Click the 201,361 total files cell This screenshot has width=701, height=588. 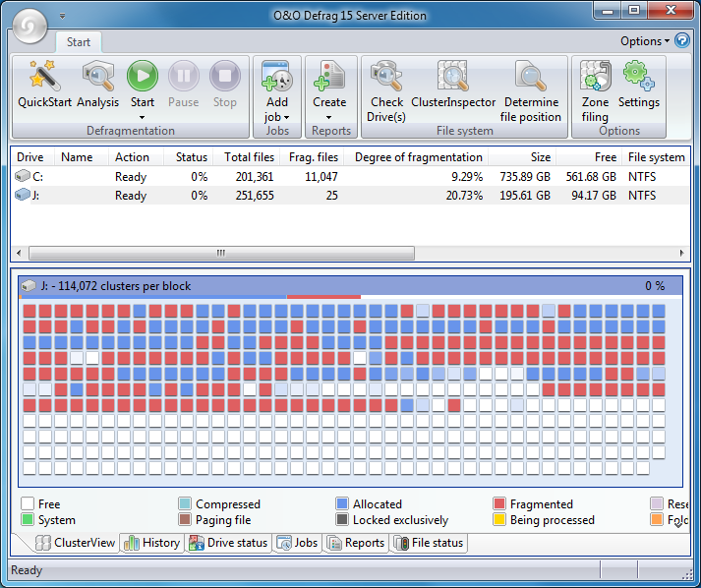pyautogui.click(x=255, y=177)
